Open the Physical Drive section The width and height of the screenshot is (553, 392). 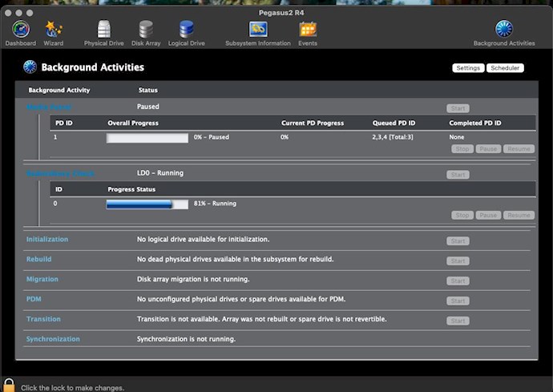click(x=103, y=34)
